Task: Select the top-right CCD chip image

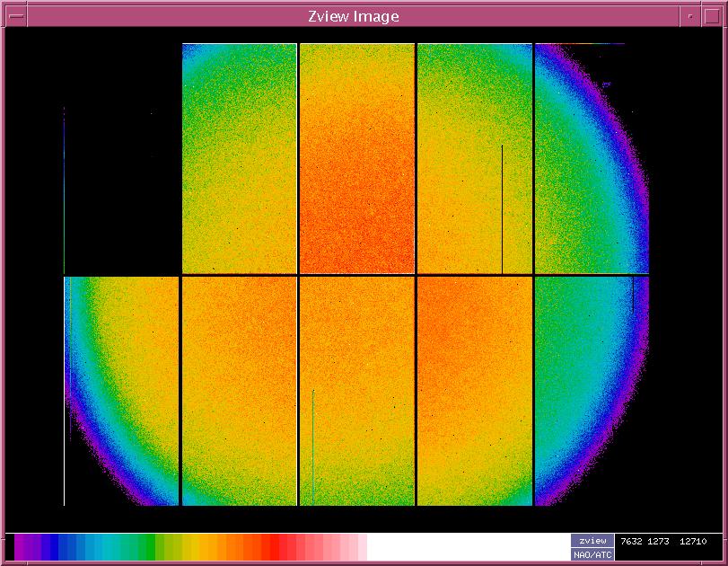Action: point(591,158)
